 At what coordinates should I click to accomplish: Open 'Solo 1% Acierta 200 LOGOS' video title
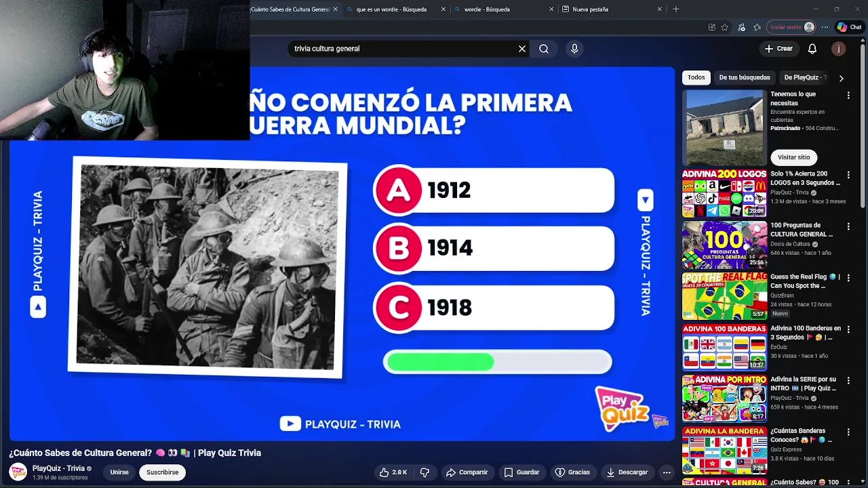click(x=805, y=178)
